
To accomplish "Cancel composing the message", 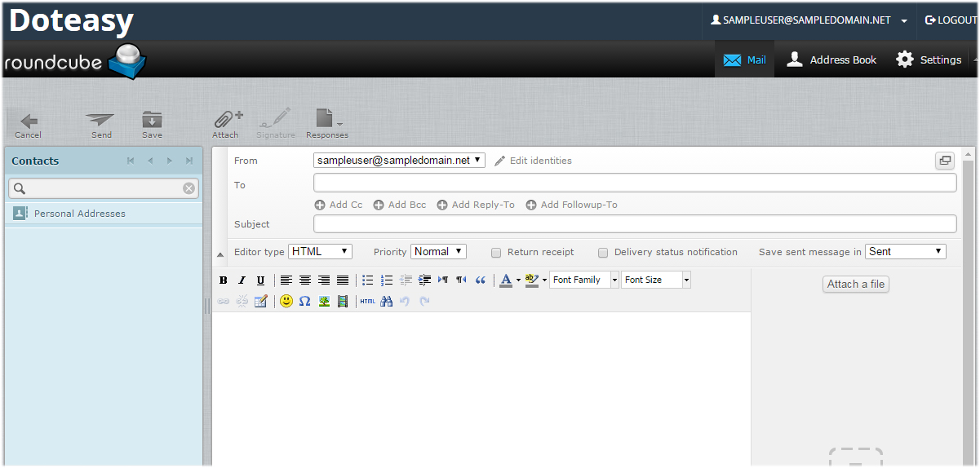I will click(29, 125).
